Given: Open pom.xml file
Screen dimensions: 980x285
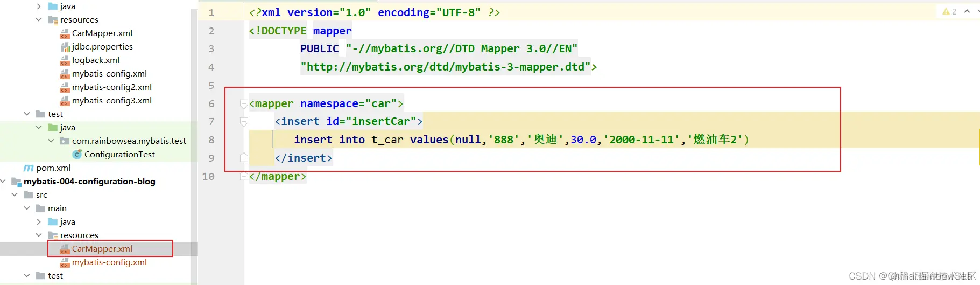Looking at the screenshot, I should pos(53,168).
